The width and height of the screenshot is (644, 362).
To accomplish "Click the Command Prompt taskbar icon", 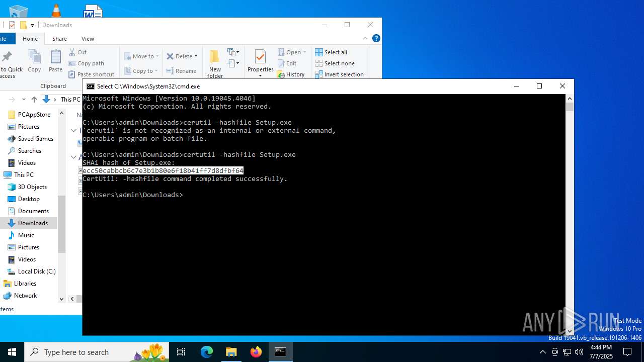I will click(281, 352).
